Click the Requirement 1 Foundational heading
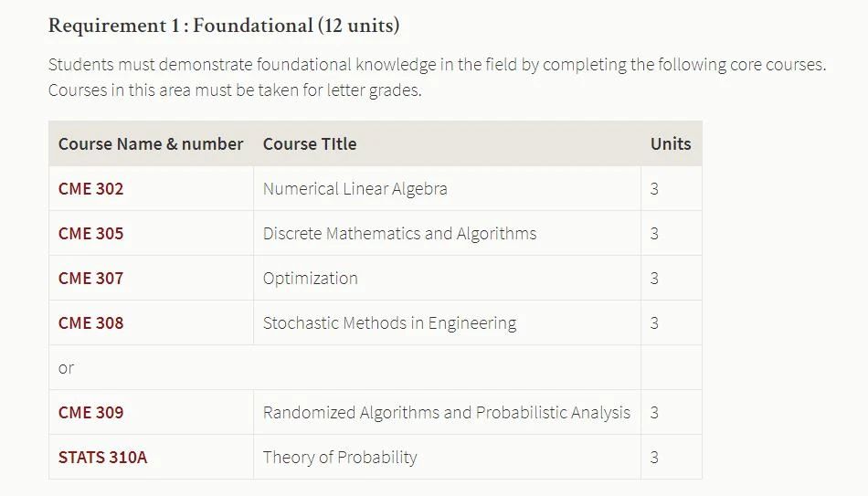868x496 pixels. (224, 26)
